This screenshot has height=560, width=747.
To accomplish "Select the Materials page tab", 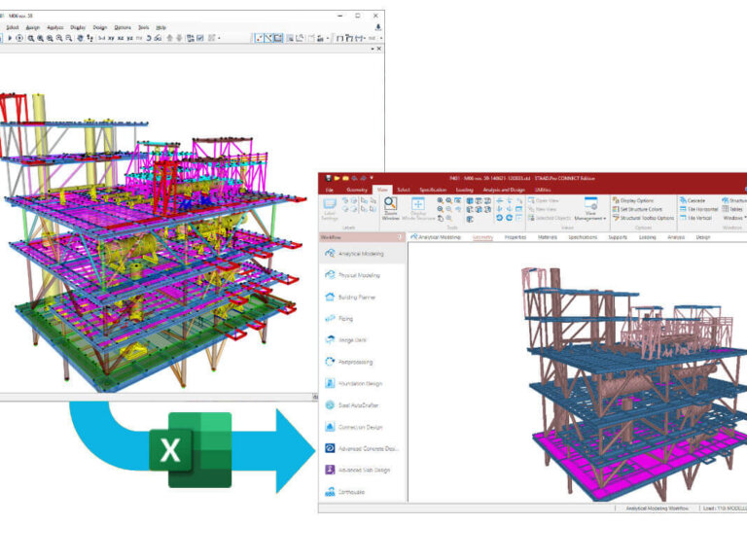I will [x=548, y=237].
